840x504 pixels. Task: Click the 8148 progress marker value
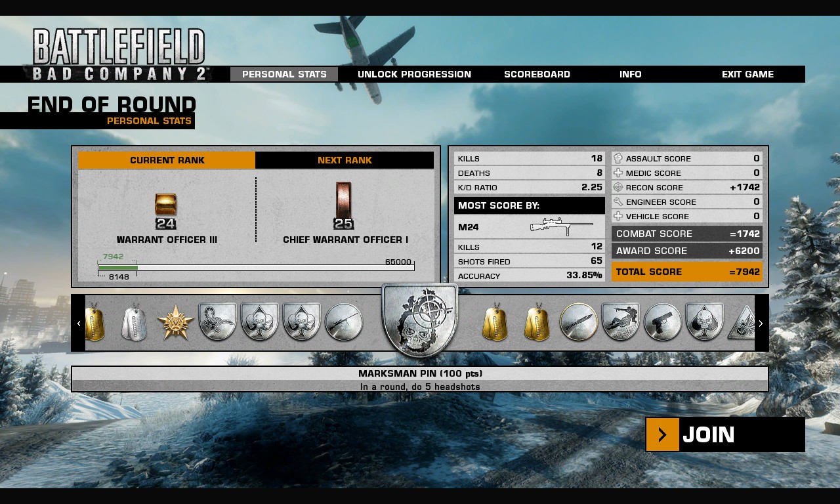[119, 277]
